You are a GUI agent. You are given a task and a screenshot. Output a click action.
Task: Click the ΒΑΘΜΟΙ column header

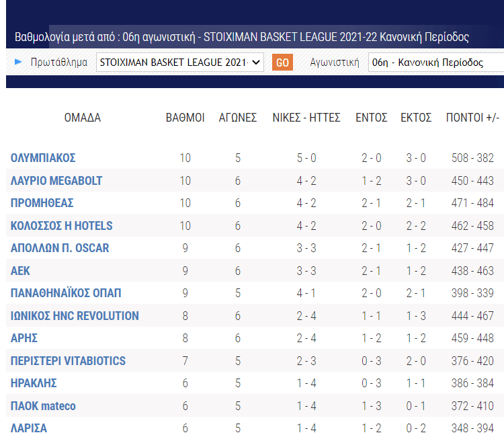[185, 118]
